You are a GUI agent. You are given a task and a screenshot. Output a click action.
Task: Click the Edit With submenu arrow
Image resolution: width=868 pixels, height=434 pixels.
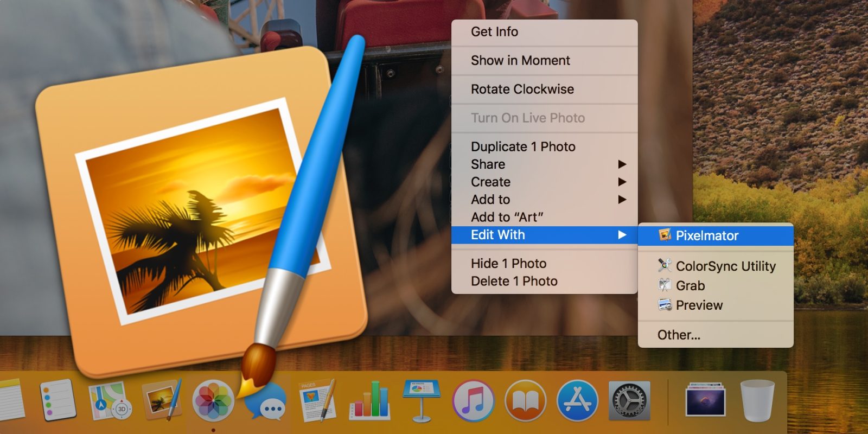[x=622, y=235]
